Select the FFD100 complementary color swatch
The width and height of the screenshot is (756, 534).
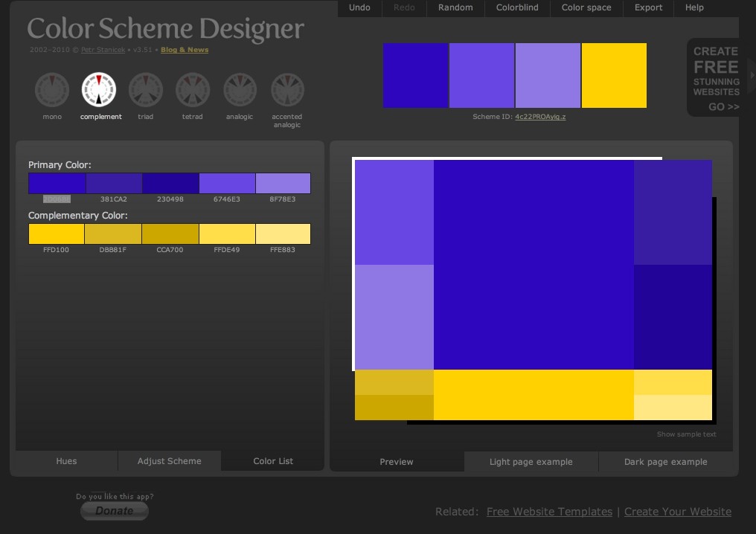click(x=56, y=234)
